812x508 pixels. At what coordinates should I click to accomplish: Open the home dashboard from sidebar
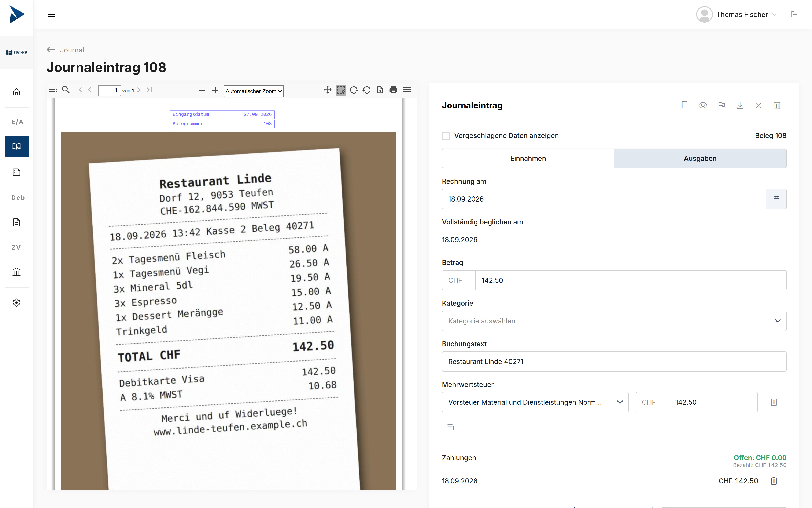tap(16, 92)
